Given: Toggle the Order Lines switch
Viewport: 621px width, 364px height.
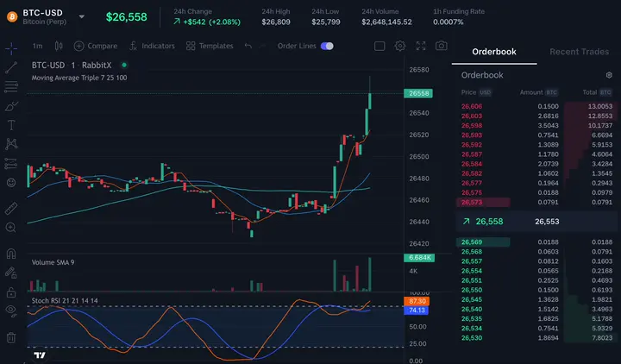Looking at the screenshot, I should coord(327,46).
